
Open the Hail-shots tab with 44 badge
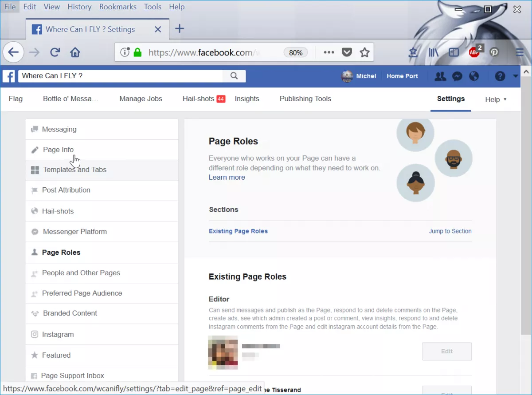tap(204, 99)
